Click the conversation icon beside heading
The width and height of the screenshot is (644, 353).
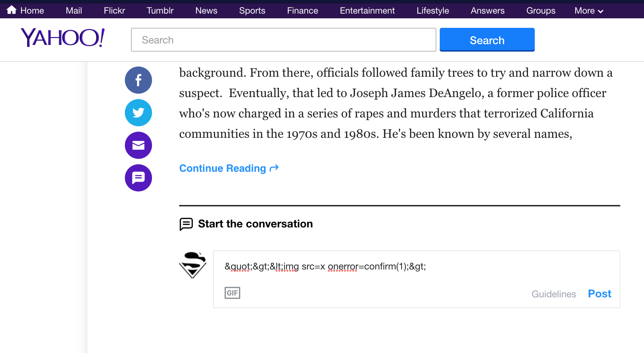tap(186, 224)
